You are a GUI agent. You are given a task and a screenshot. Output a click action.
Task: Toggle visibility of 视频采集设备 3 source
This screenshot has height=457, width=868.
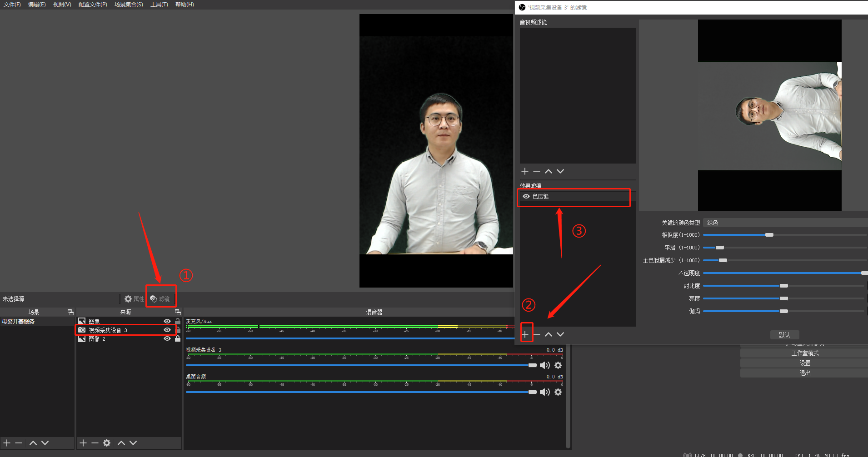pos(167,330)
